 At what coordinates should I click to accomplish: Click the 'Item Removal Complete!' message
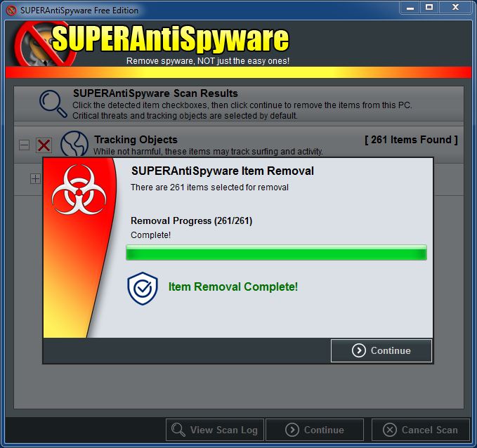233,286
